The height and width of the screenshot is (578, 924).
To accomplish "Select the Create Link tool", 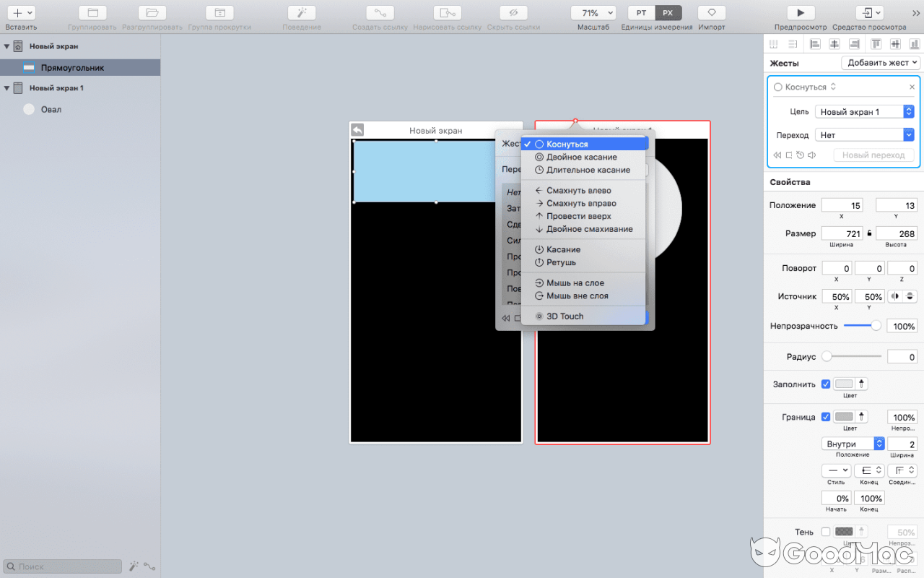I will (x=380, y=12).
